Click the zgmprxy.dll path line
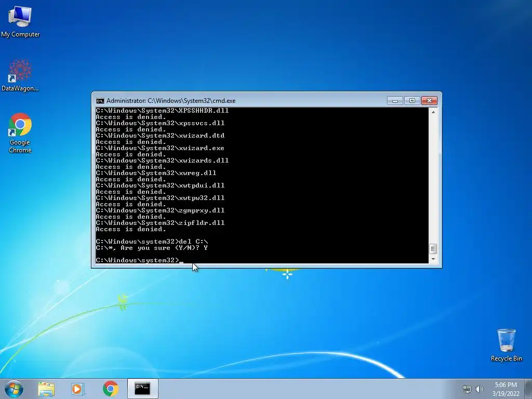The width and height of the screenshot is (532, 399). (160, 211)
